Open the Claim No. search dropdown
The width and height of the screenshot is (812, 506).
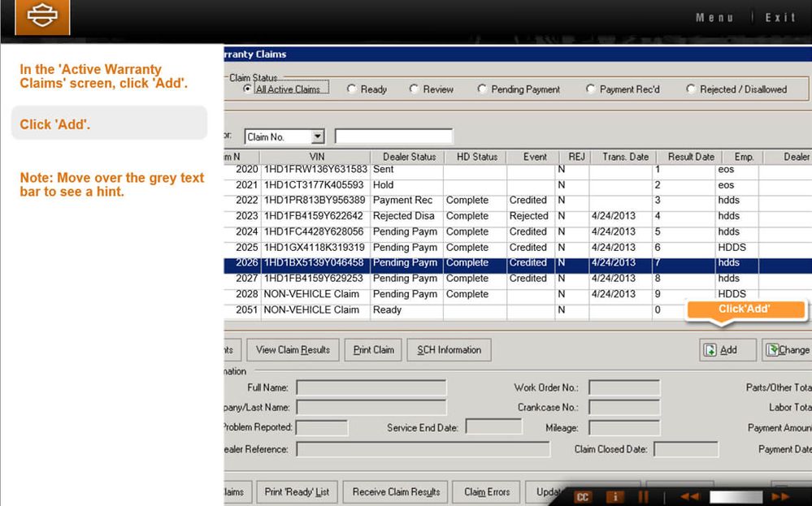pos(318,136)
